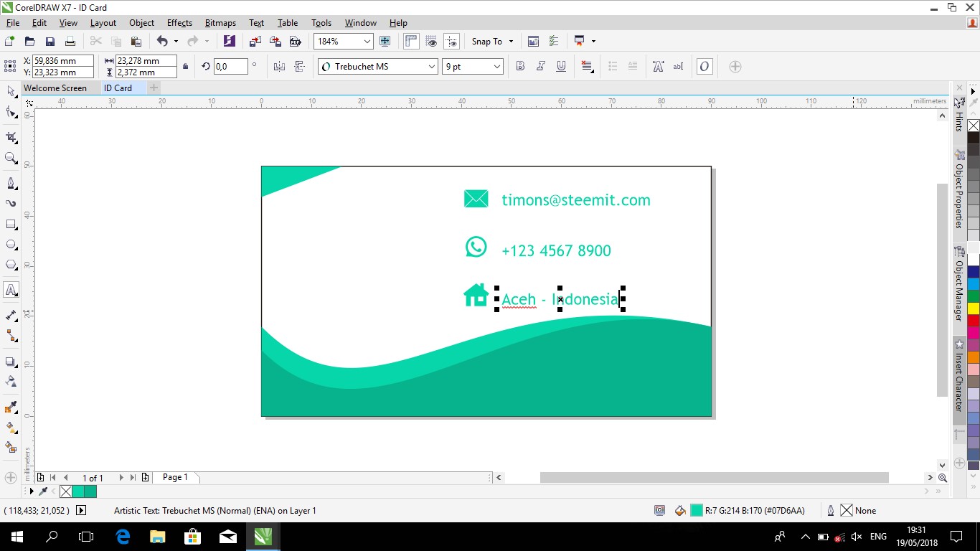980x551 pixels.
Task: Expand the 184% zoom level dropdown
Action: point(367,42)
